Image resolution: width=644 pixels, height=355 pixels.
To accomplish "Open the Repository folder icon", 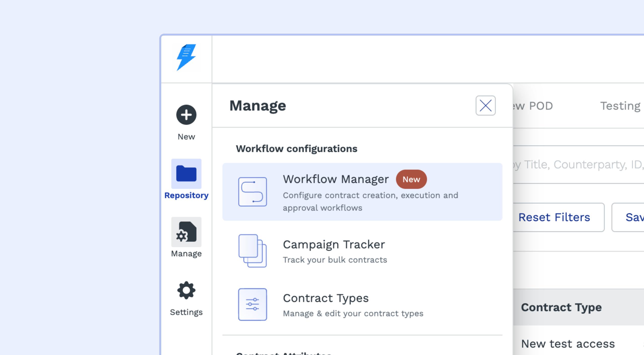I will [186, 174].
